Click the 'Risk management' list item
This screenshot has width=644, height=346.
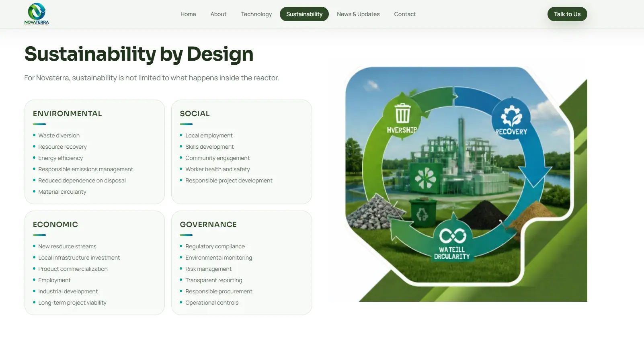[208, 269]
